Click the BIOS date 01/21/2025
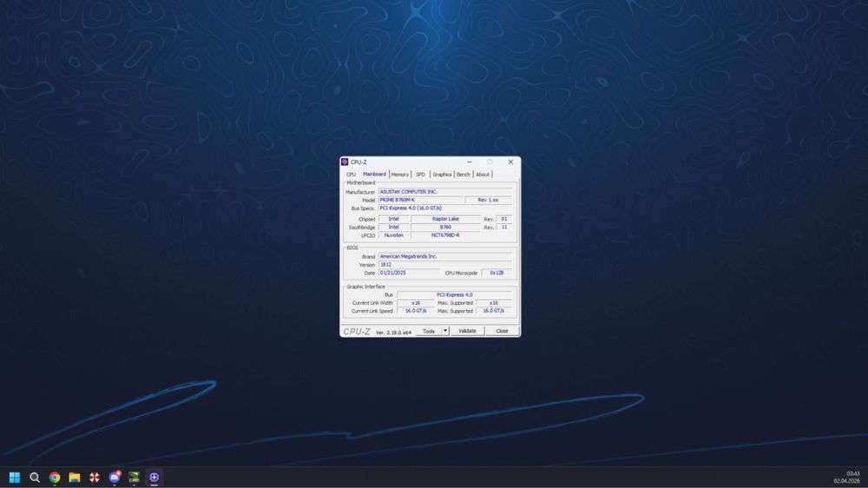 (410, 273)
